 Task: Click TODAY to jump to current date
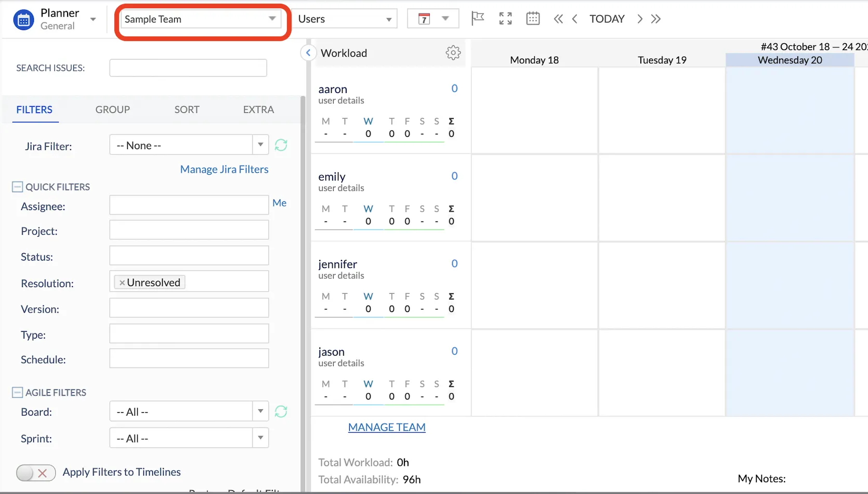coord(607,19)
